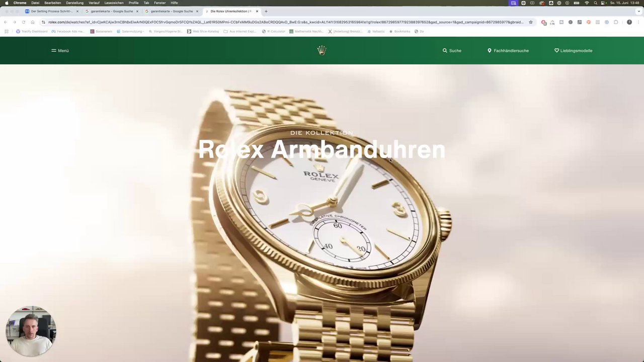This screenshot has width=644, height=362.
Task: Open the Darstellung menu
Action: tap(74, 3)
